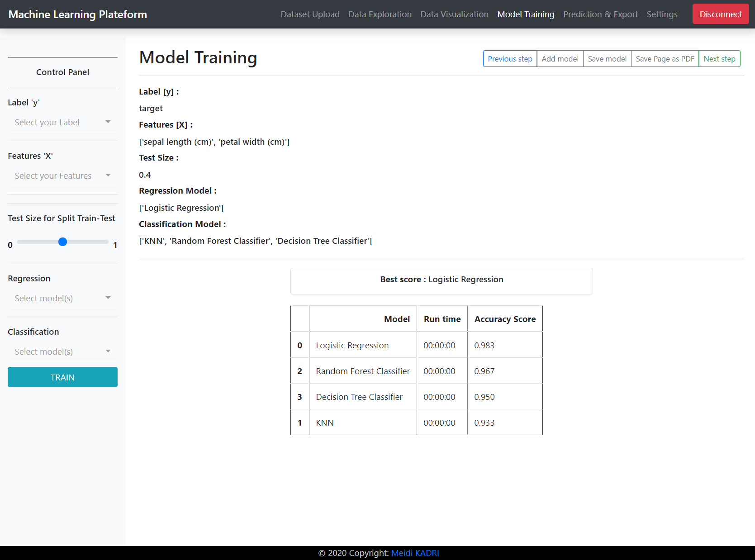The image size is (755, 560).
Task: Open Prediction & Export
Action: pos(600,14)
